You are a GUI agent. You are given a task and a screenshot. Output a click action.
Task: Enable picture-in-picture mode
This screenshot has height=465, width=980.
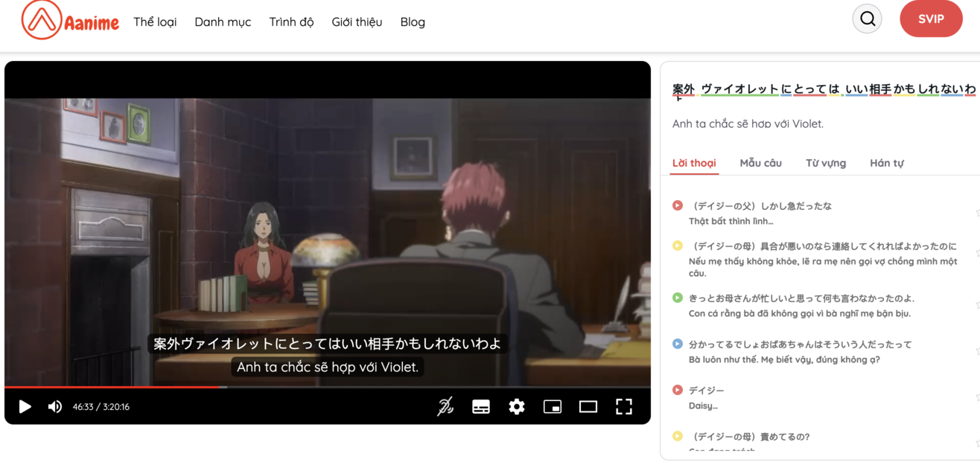click(553, 406)
